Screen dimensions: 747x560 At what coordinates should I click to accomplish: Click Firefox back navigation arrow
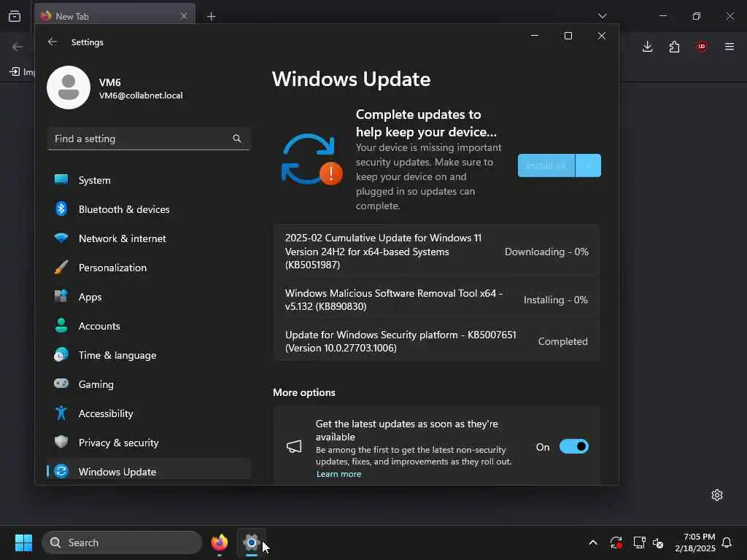pyautogui.click(x=18, y=47)
